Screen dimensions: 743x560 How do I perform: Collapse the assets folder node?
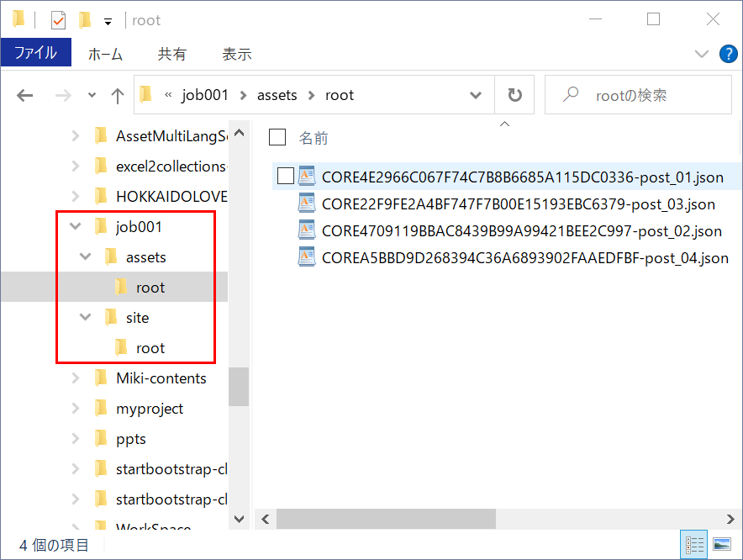(85, 256)
